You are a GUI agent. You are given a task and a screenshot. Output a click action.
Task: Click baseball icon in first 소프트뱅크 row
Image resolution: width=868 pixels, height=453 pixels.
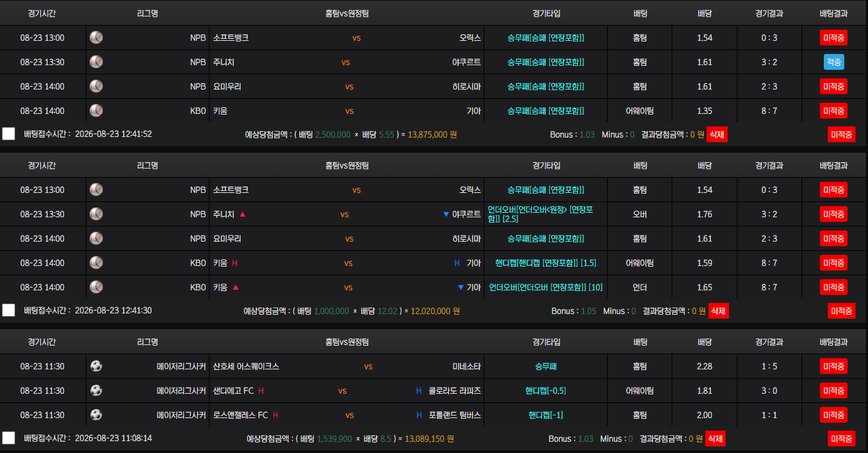click(96, 38)
